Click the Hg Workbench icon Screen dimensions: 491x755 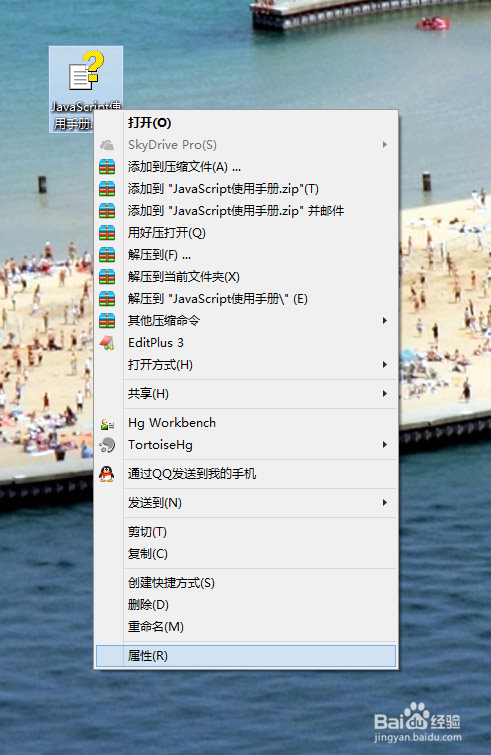click(x=107, y=424)
